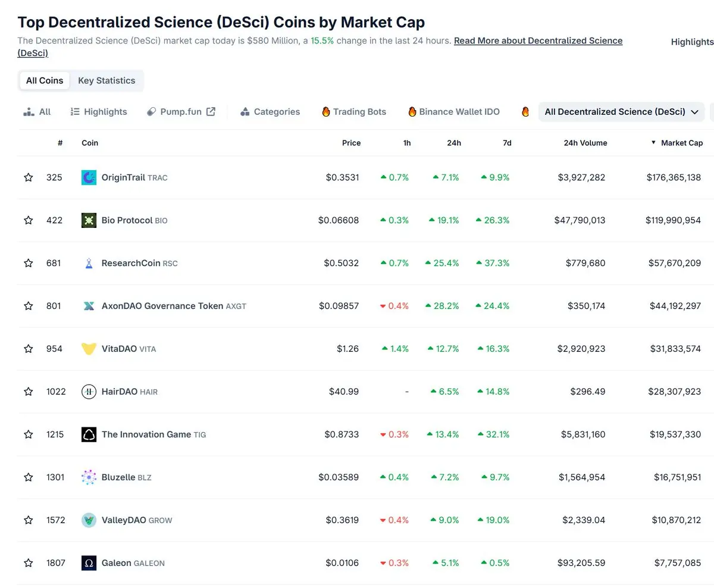
Task: Sort by the Price column header
Action: click(351, 143)
